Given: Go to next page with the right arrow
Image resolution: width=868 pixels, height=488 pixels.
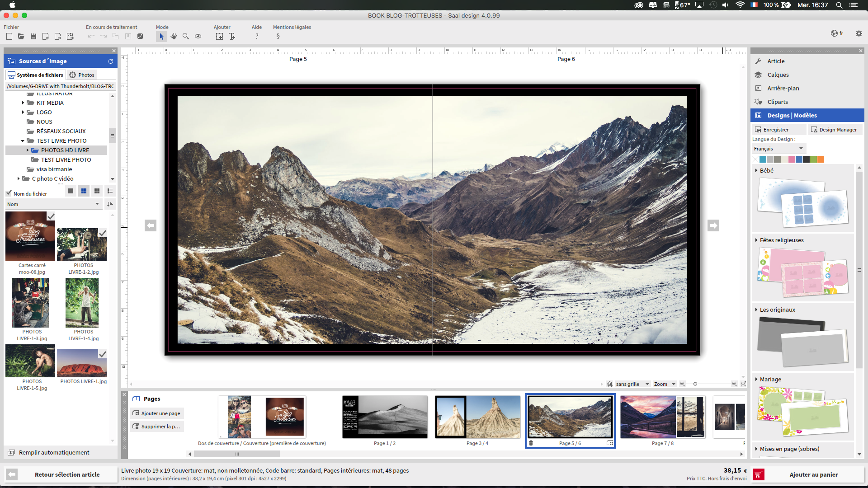Looking at the screenshot, I should tap(713, 225).
